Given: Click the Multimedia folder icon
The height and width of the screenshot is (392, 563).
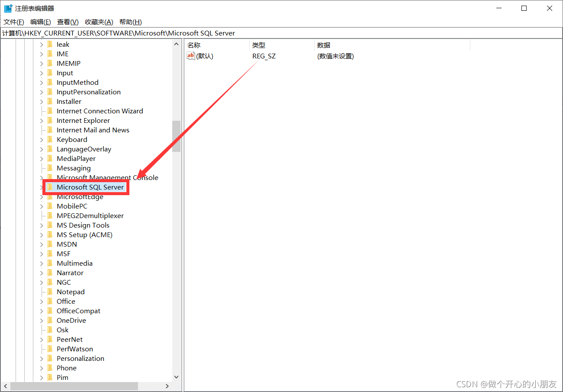Looking at the screenshot, I should [x=50, y=263].
